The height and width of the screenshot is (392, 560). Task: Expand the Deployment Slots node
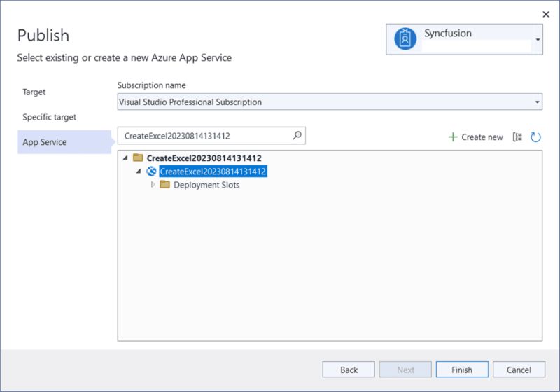click(153, 185)
